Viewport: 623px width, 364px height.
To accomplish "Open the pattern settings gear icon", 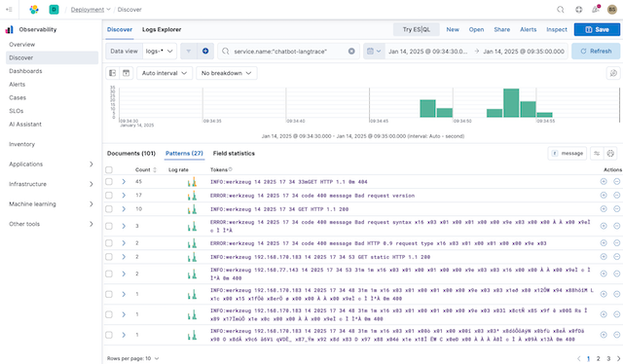I will tap(610, 153).
